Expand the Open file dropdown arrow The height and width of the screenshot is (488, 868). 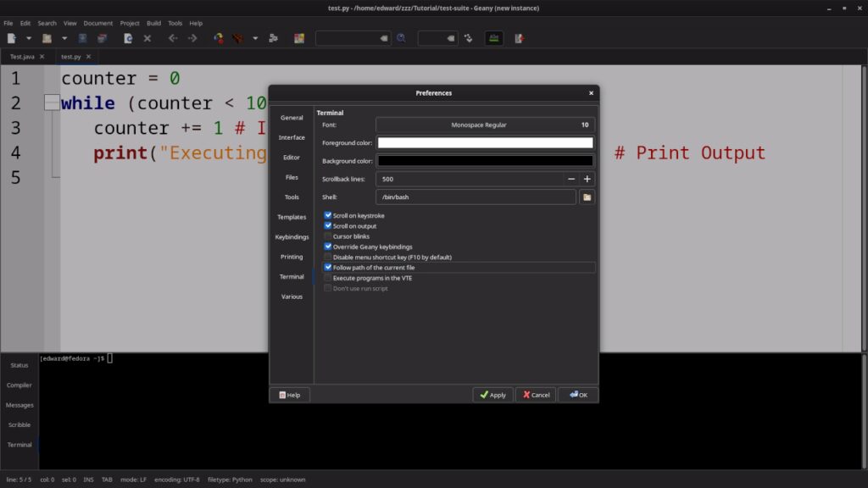tap(64, 38)
